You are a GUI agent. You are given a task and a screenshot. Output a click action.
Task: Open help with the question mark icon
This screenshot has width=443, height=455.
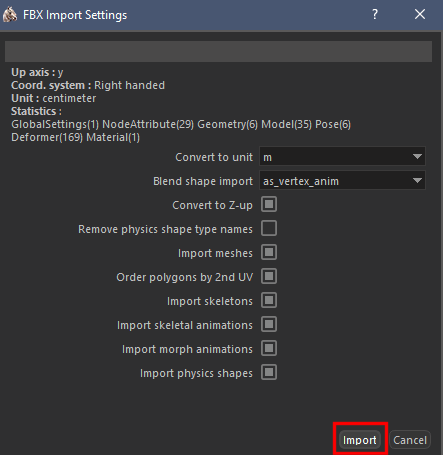(x=375, y=14)
